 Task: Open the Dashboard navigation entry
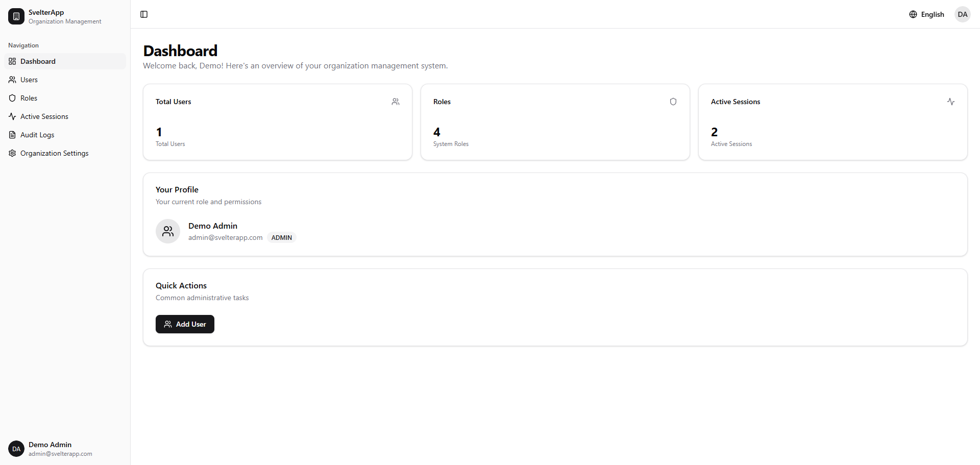(37, 61)
